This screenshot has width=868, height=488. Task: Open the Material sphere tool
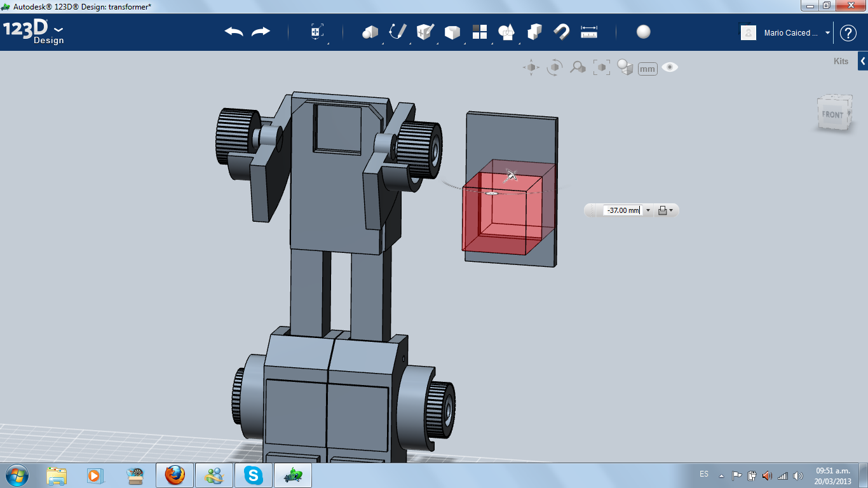(644, 32)
